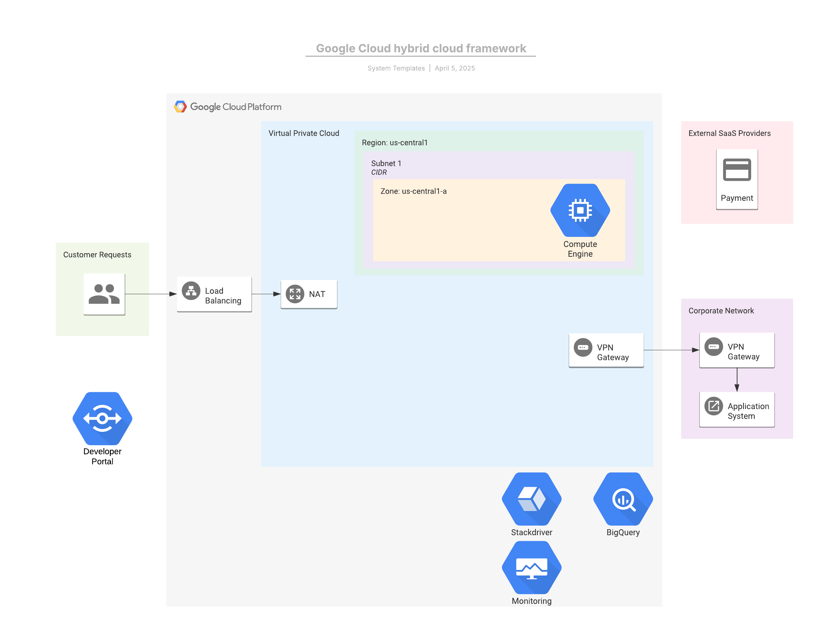Select the Customer Requests users icon
The image size is (840, 635).
pyautogui.click(x=104, y=294)
